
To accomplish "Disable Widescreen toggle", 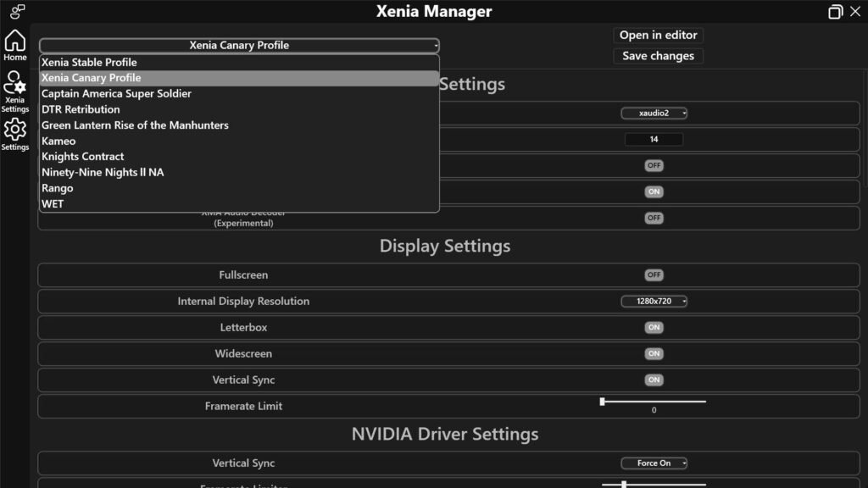I will tap(654, 353).
